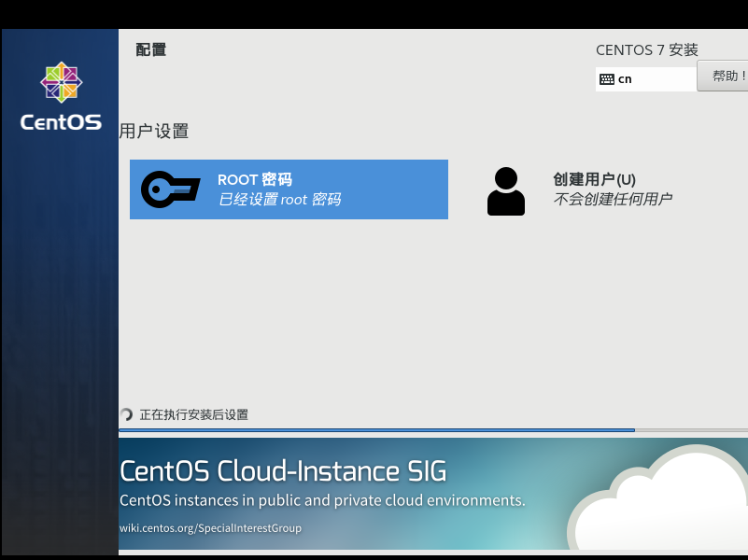This screenshot has width=748, height=560.
Task: Click the 配置 page title
Action: 150,49
